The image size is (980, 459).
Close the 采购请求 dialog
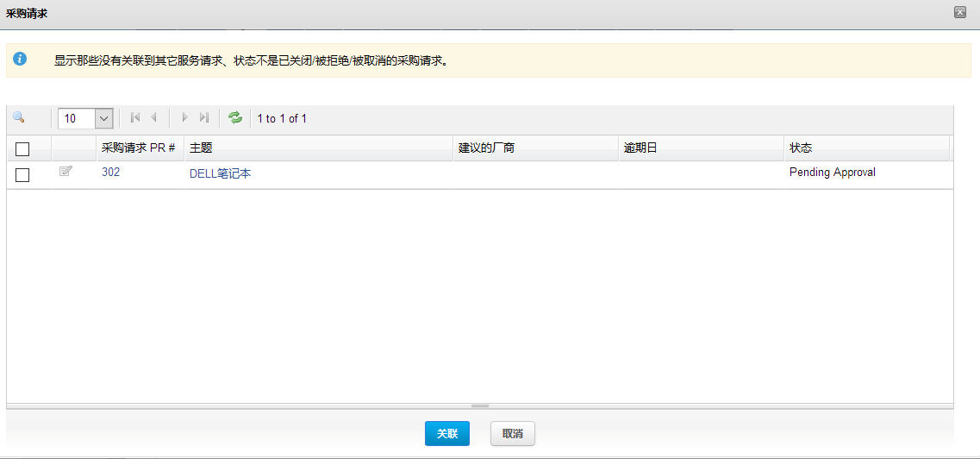(x=959, y=11)
